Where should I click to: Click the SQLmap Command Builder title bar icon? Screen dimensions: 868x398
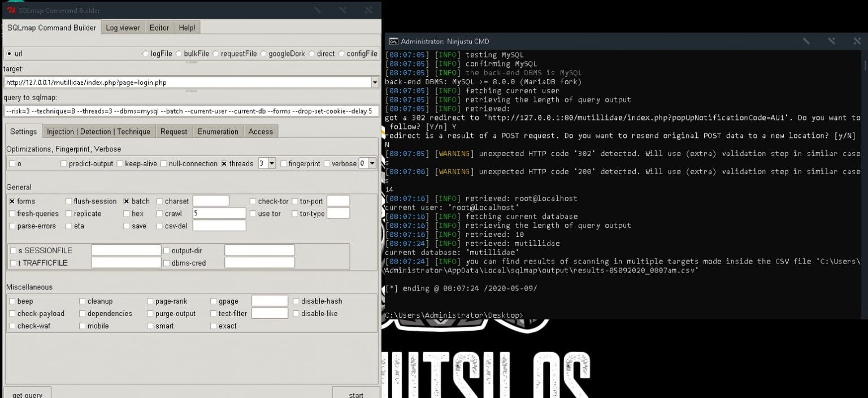tap(11, 10)
